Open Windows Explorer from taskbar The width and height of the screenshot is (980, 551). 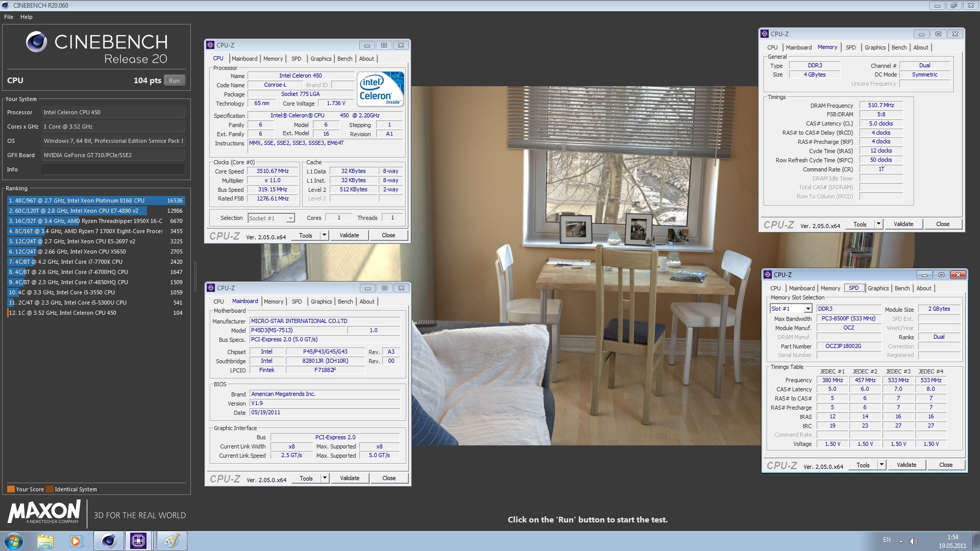pyautogui.click(x=45, y=541)
